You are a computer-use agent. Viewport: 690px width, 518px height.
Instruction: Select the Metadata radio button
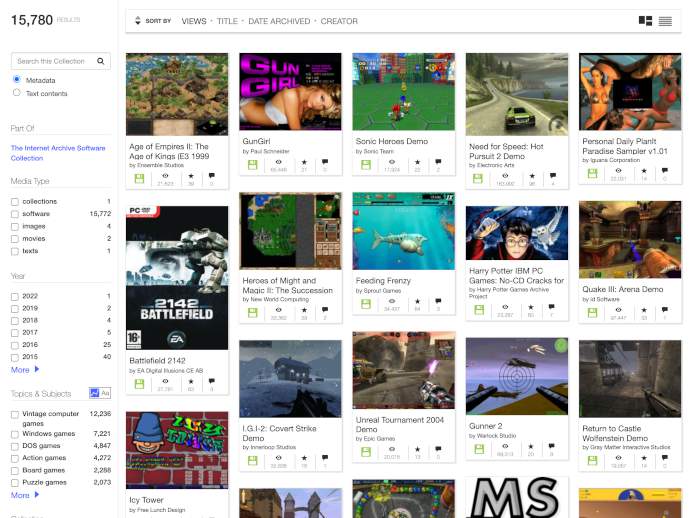[17, 79]
